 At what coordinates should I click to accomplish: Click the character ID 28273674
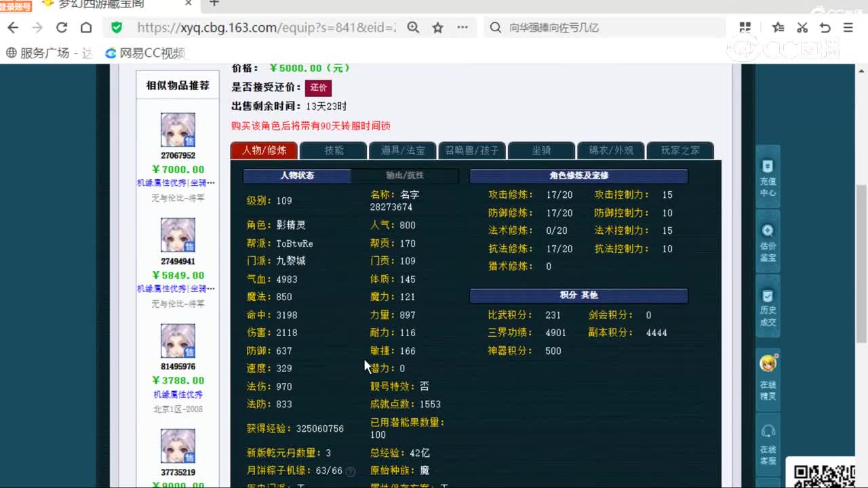click(x=391, y=207)
